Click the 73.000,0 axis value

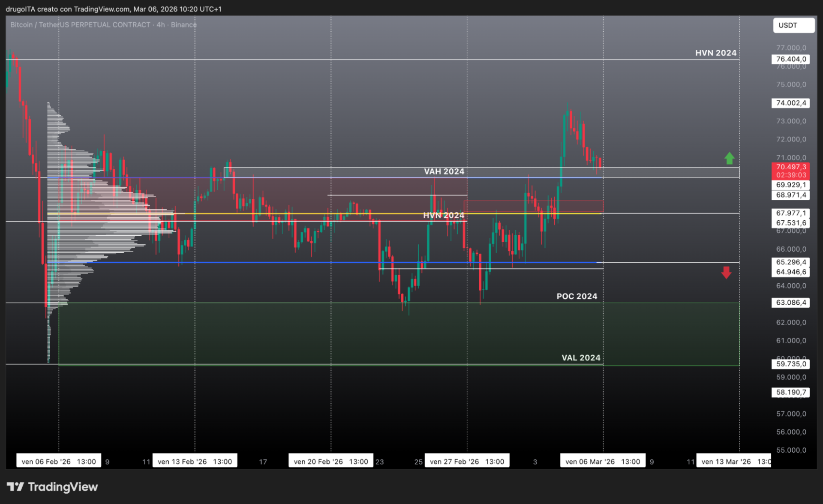point(791,121)
